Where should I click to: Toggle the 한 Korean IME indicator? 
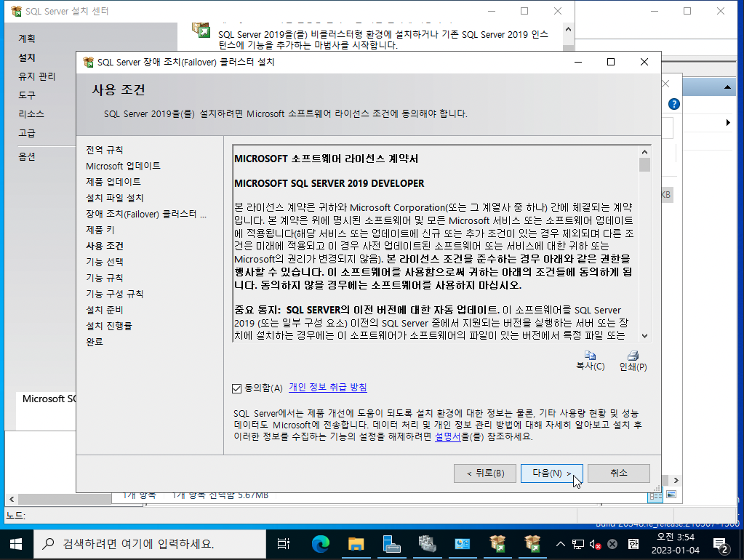pos(633,544)
